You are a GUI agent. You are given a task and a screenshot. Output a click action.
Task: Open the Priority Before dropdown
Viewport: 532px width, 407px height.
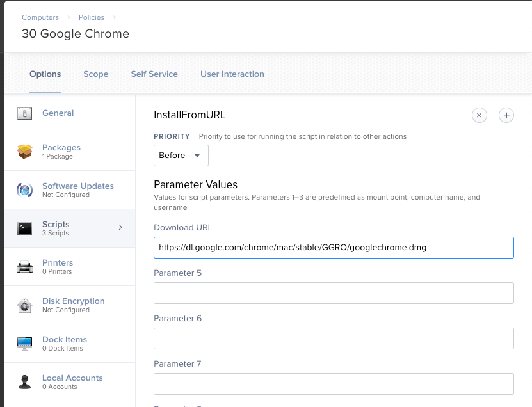[x=181, y=156]
